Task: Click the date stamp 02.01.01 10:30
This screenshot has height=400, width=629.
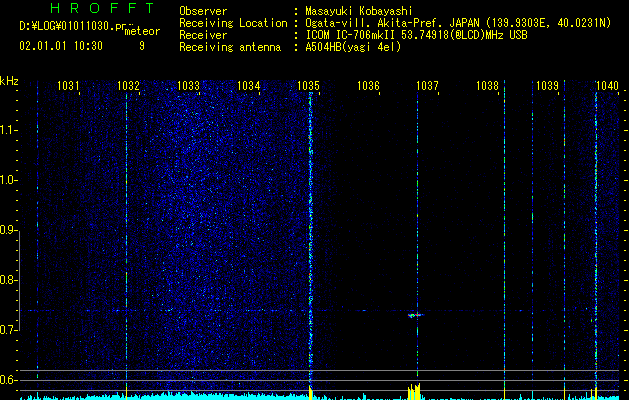Action: (x=61, y=46)
